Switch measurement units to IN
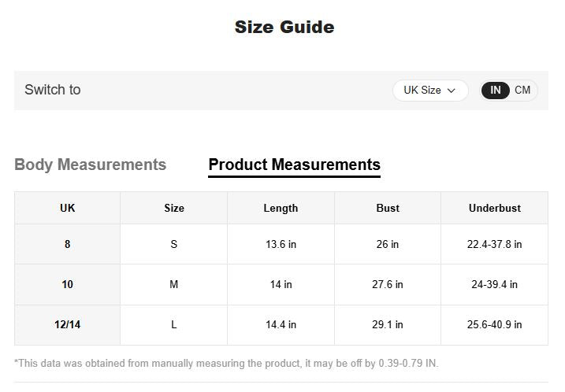Viewport: 565px width, 392px height. [x=496, y=91]
